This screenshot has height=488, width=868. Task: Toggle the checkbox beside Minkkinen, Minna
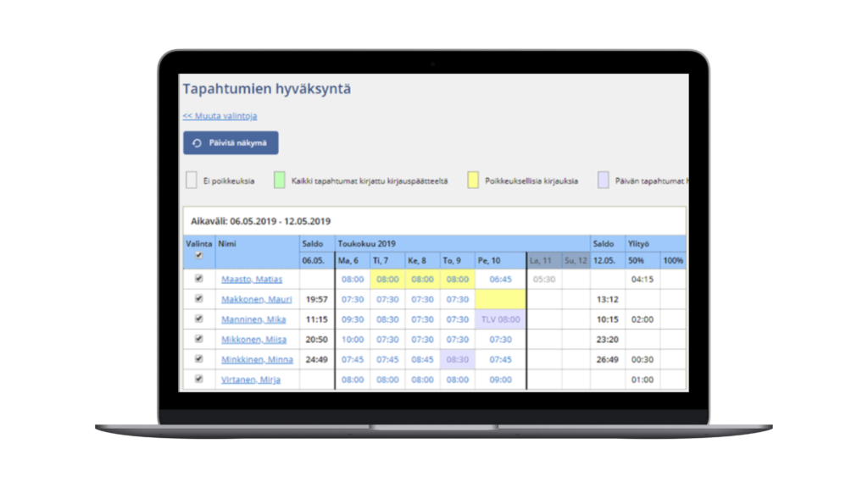(199, 359)
